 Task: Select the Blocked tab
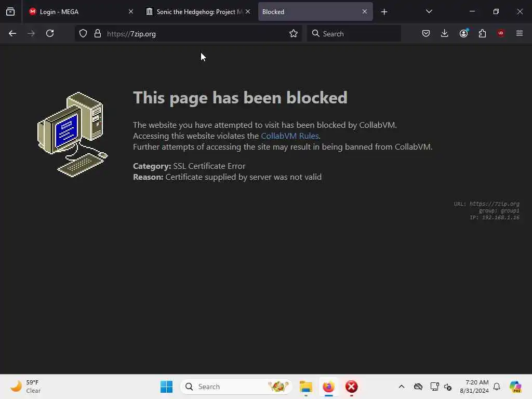[x=315, y=11]
